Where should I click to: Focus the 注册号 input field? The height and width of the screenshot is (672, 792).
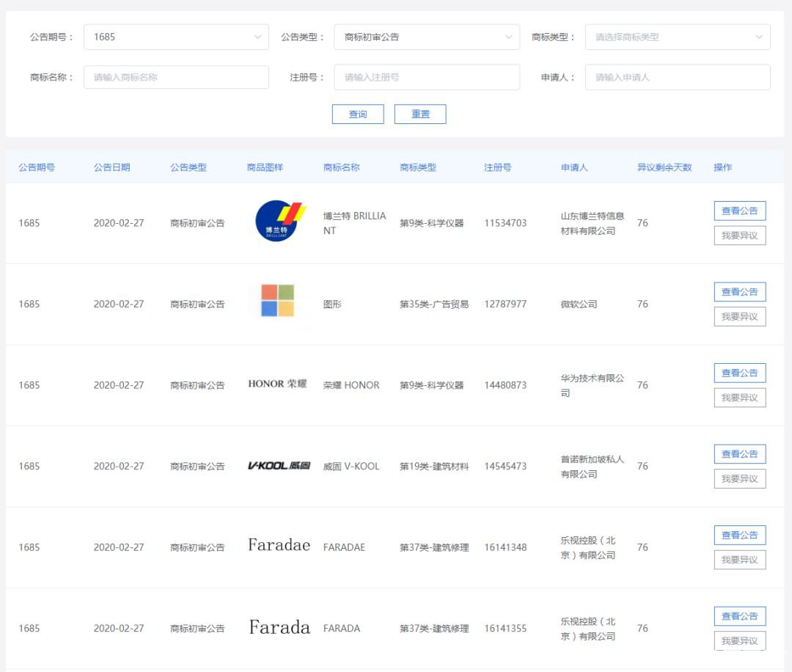click(x=427, y=77)
